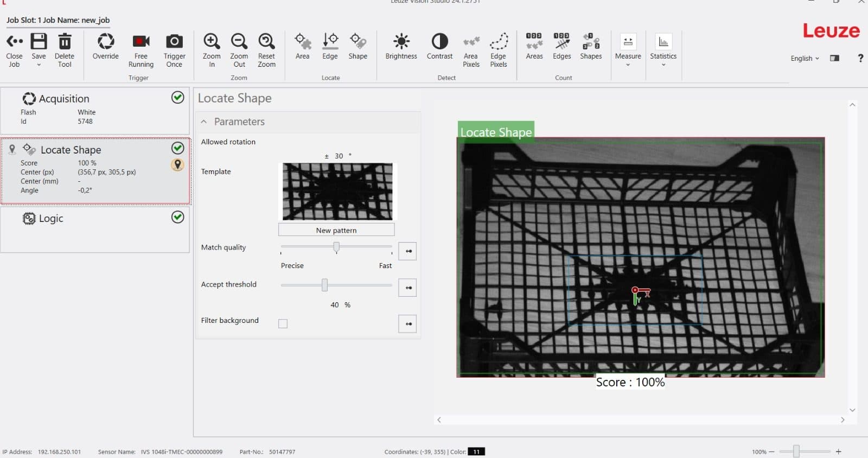Add an Area Pixels detect tool
Image resolution: width=868 pixels, height=458 pixels.
coord(471,41)
